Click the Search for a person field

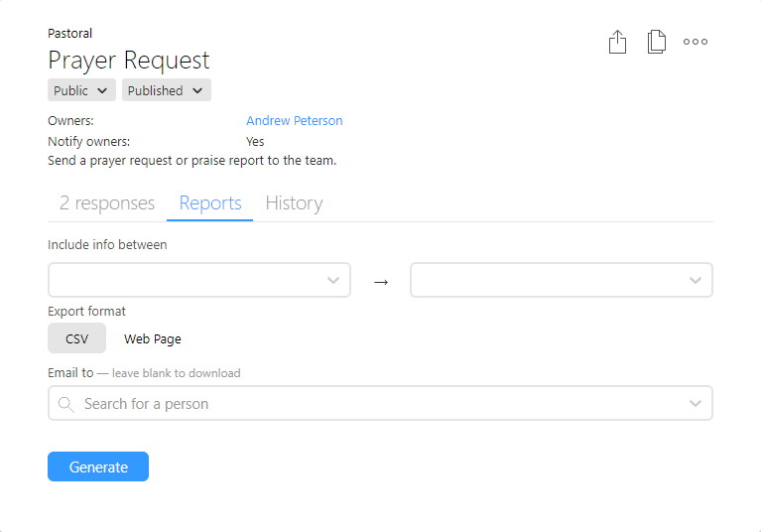[380, 403]
